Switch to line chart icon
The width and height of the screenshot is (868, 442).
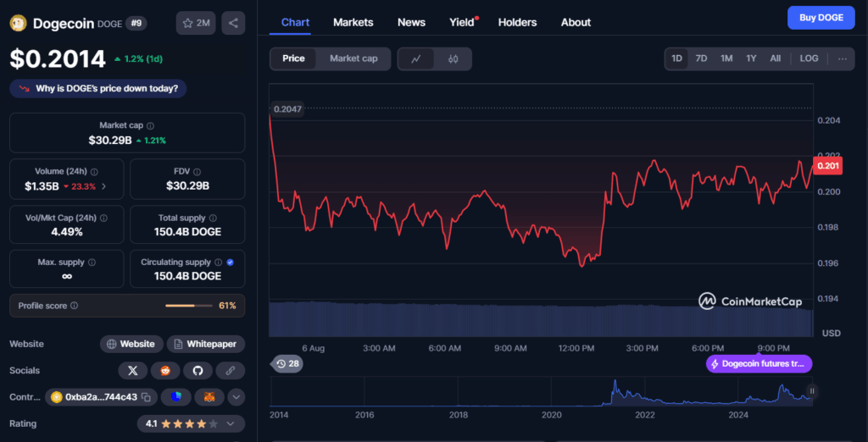click(x=415, y=58)
